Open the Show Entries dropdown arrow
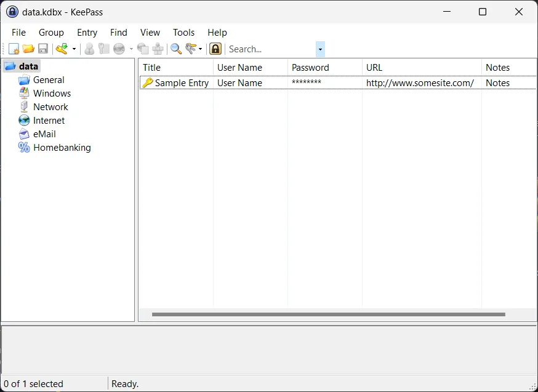The width and height of the screenshot is (538, 392). point(201,49)
